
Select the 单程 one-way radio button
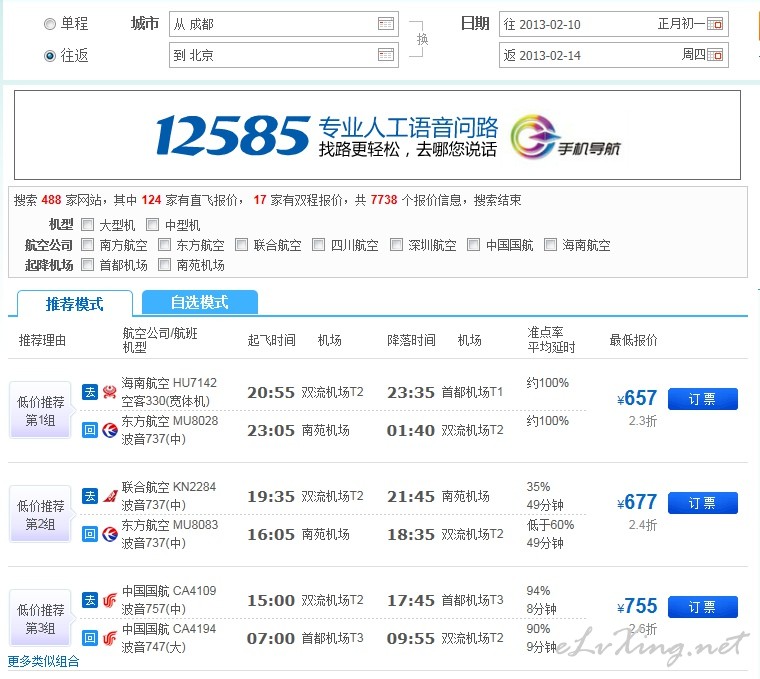[50, 24]
